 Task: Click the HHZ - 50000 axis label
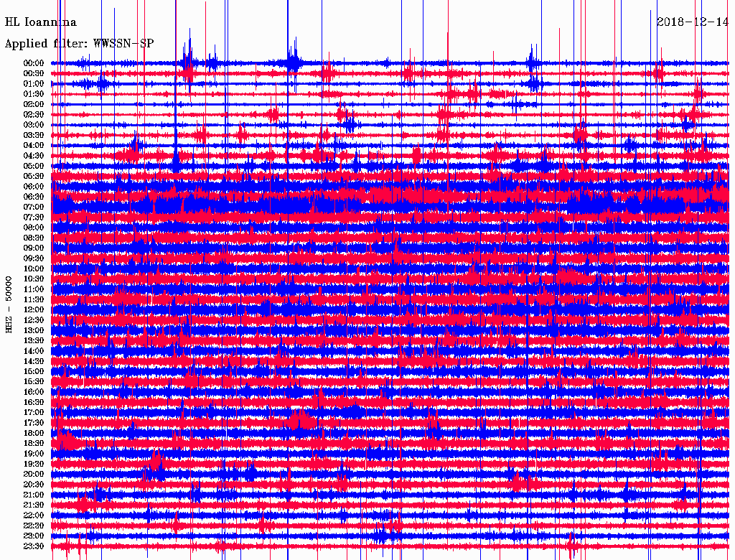point(9,304)
